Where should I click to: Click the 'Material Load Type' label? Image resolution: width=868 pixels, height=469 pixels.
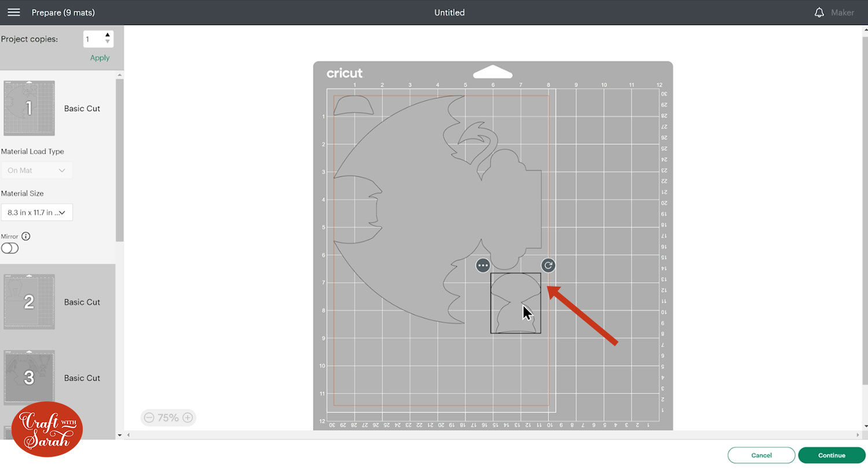32,151
